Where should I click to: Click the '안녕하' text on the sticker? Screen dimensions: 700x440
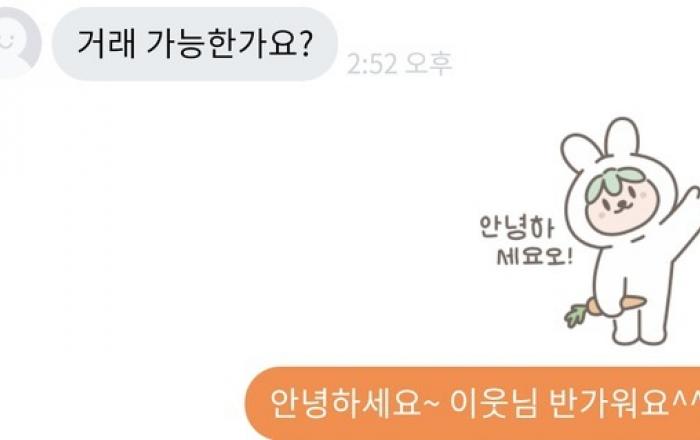click(517, 227)
